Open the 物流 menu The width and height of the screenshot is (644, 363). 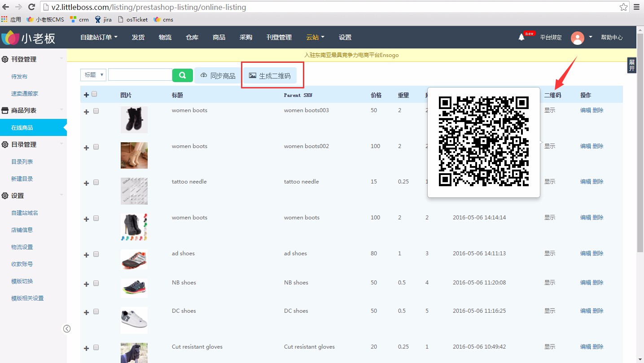point(165,37)
